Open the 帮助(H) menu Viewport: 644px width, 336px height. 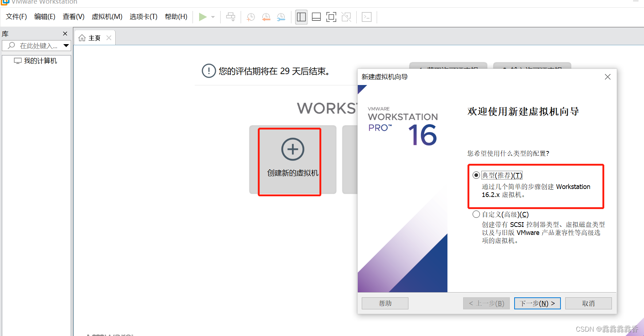point(176,17)
